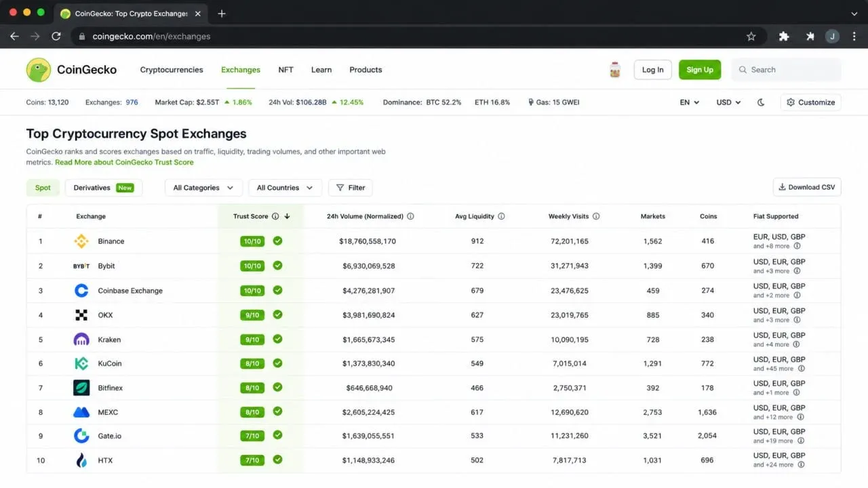Open Cryptocurrencies nav menu
The width and height of the screenshot is (868, 488).
point(172,70)
